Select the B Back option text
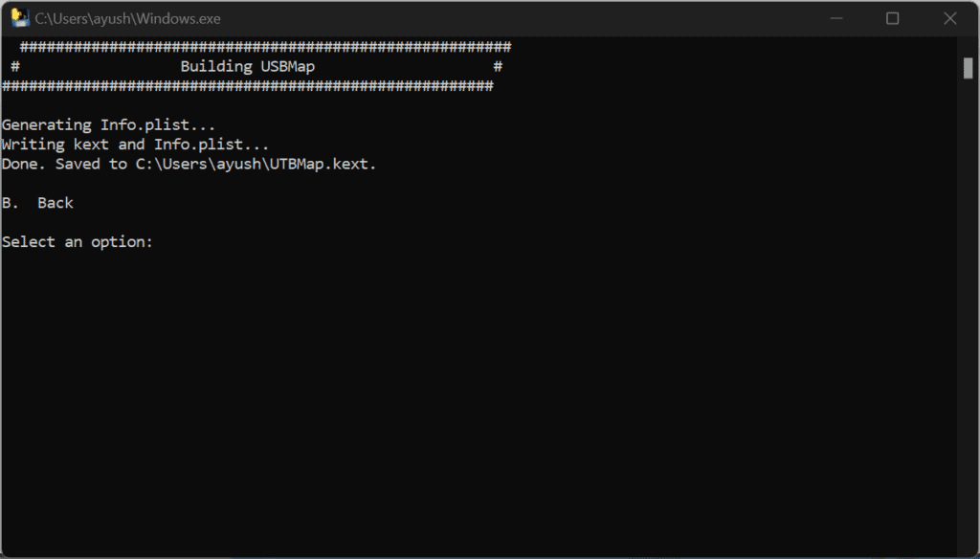The image size is (980, 559). pos(36,202)
